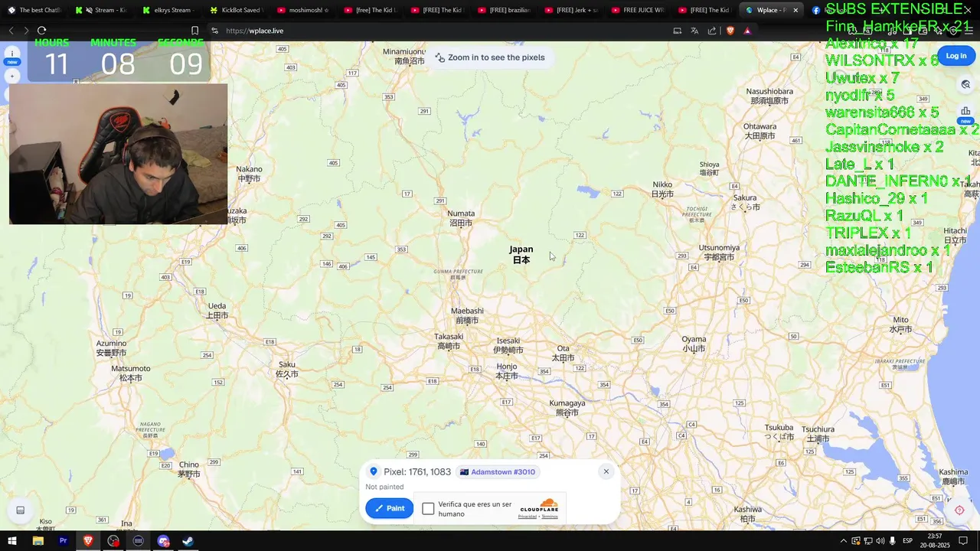The width and height of the screenshot is (980, 551).
Task: Click the browser forward arrow
Action: 26,31
